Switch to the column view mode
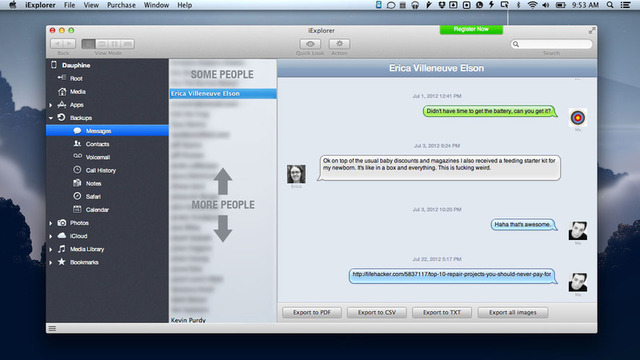Image resolution: width=640 pixels, height=360 pixels. pyautogui.click(x=115, y=44)
